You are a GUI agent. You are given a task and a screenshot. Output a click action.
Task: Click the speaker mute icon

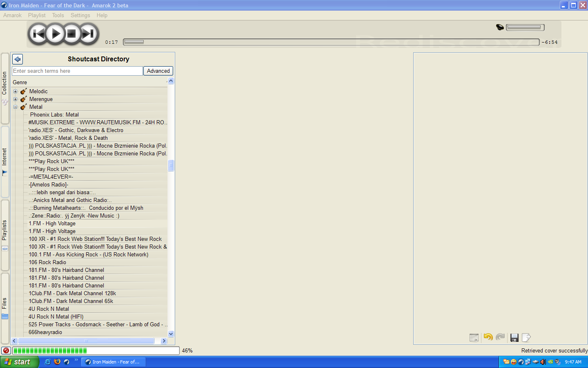[500, 27]
